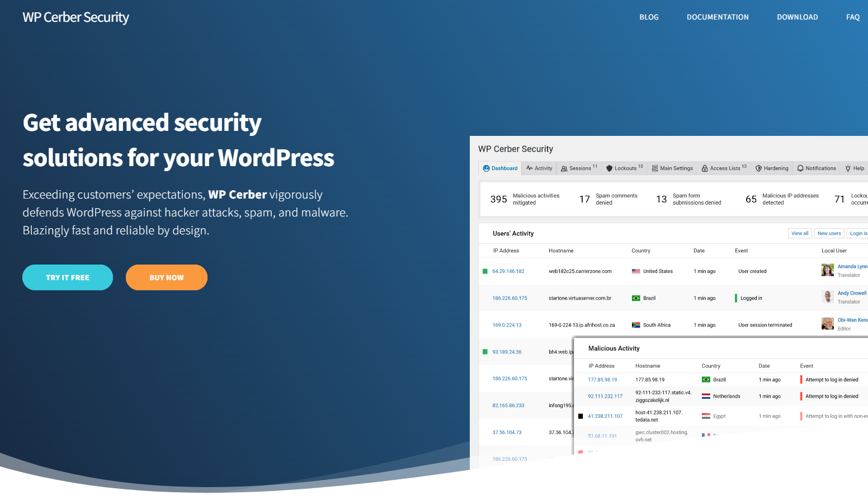Click the Lockouts shield icon

click(x=610, y=168)
